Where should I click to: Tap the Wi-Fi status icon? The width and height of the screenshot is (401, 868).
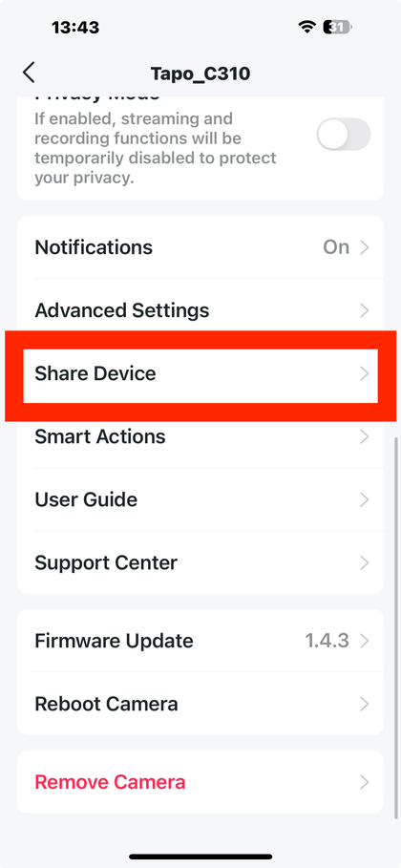(x=306, y=27)
